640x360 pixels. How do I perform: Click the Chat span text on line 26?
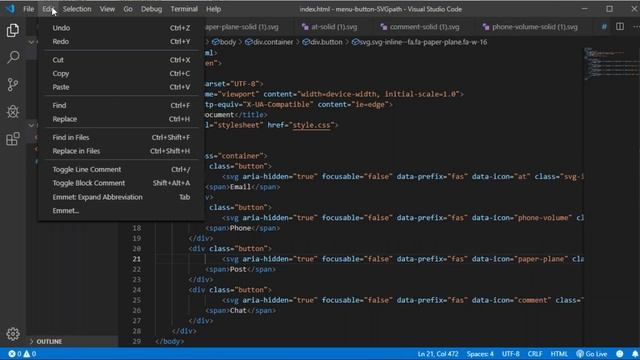click(238, 311)
